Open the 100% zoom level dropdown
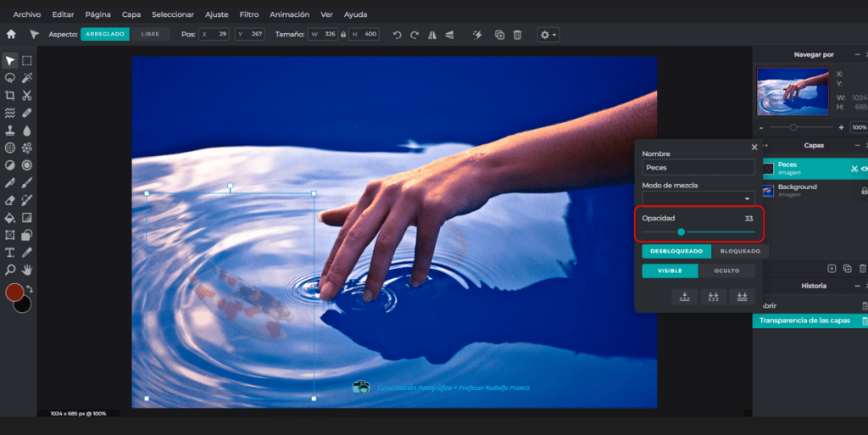This screenshot has width=868, height=435. coord(859,127)
